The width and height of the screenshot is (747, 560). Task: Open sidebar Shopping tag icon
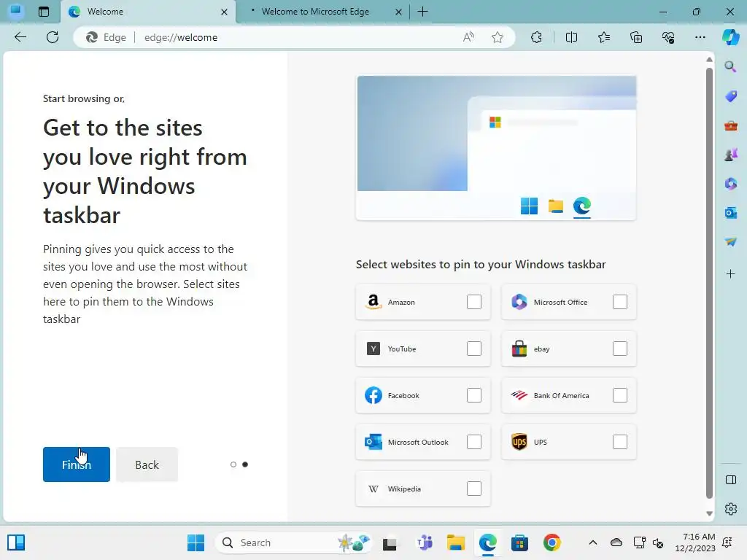(730, 96)
